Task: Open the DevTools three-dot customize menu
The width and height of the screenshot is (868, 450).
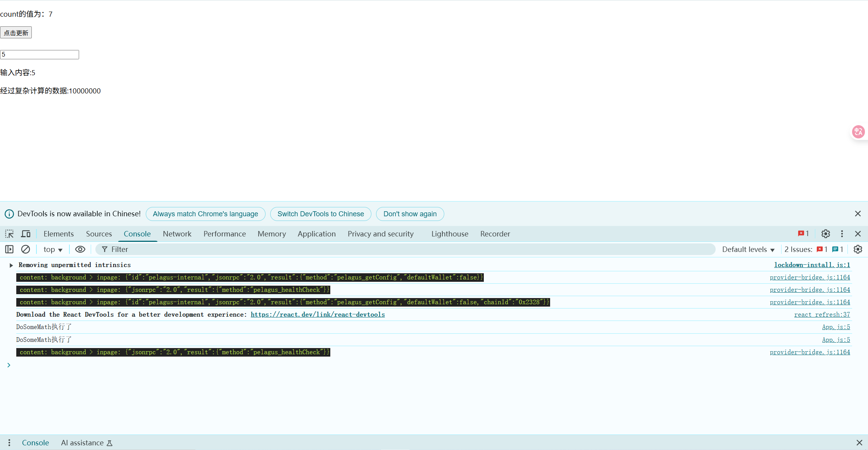Action: [842, 234]
